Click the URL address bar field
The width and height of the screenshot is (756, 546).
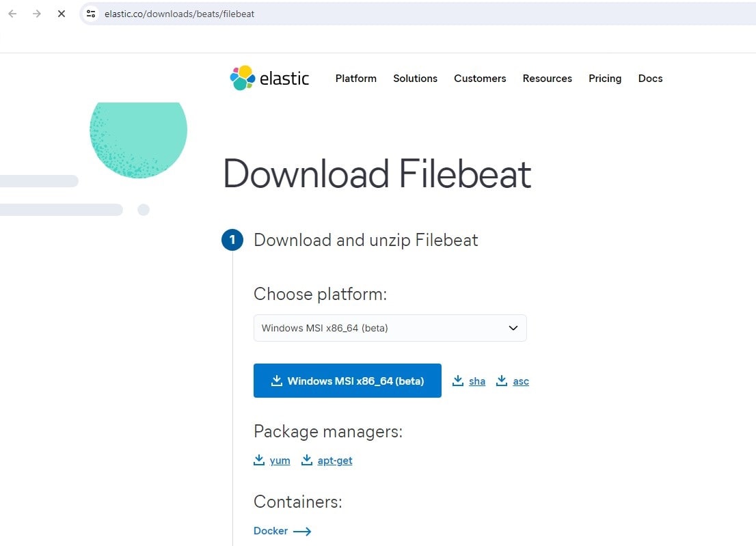coord(410,14)
